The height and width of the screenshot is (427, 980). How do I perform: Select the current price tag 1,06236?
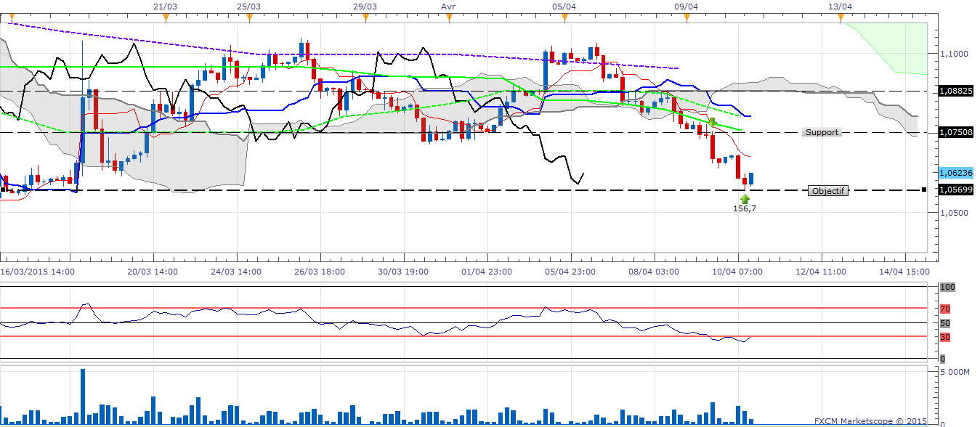click(x=955, y=174)
